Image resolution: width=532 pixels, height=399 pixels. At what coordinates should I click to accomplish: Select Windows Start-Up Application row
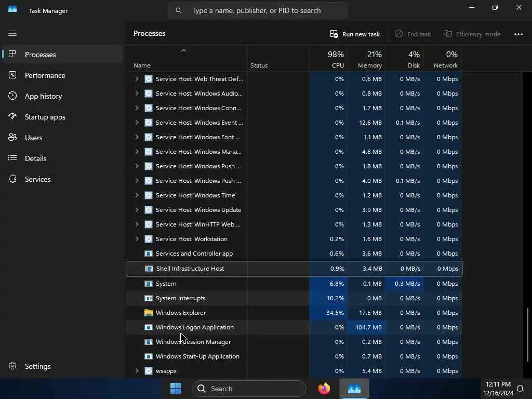(294, 356)
